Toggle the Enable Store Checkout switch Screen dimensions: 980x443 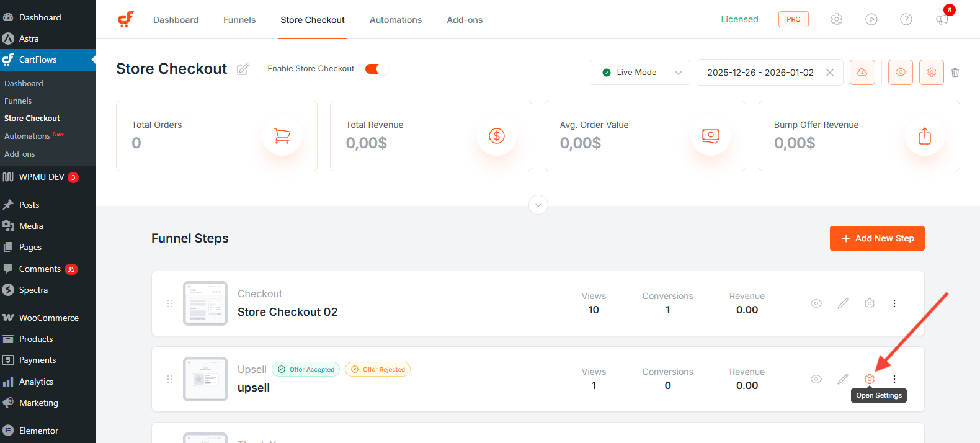point(376,69)
